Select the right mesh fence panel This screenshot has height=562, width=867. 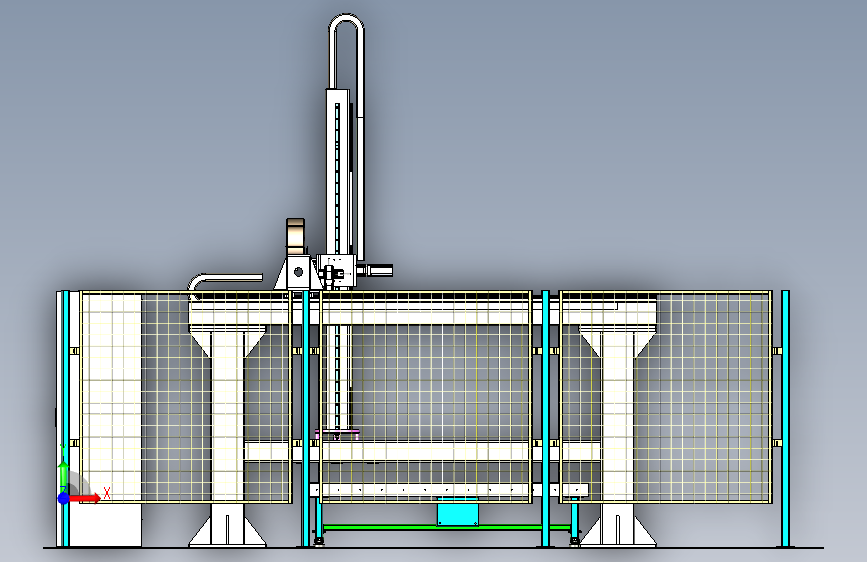666,397
